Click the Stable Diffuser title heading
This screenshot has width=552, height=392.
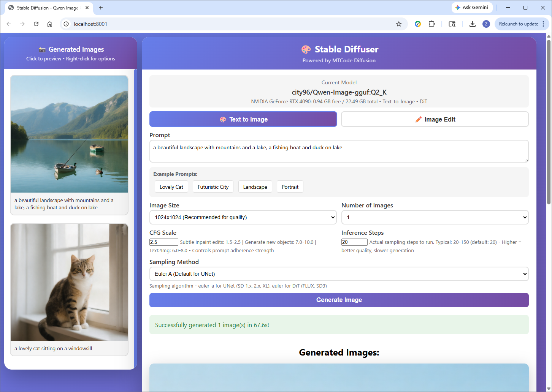(339, 49)
